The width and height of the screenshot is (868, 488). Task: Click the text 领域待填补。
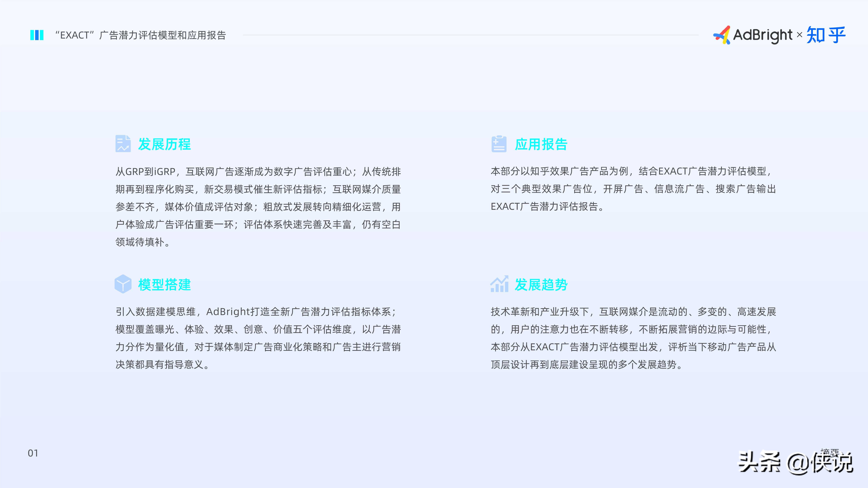coord(143,242)
